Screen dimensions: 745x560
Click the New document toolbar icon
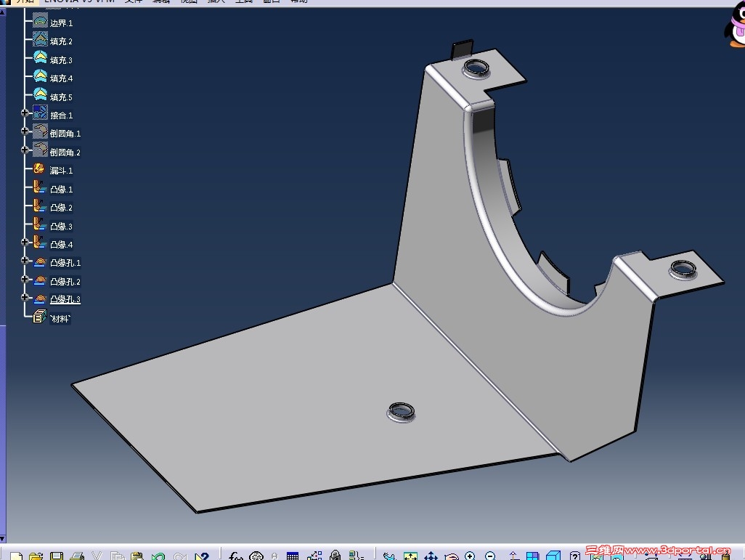point(16,556)
